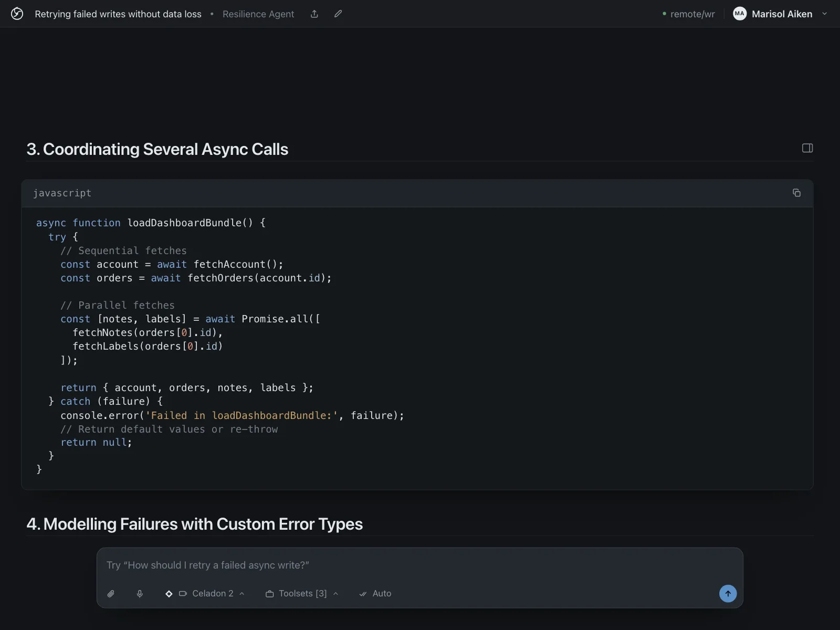The image size is (840, 630).
Task: Click the diamond icon beside Celadon 2
Action: (x=169, y=594)
